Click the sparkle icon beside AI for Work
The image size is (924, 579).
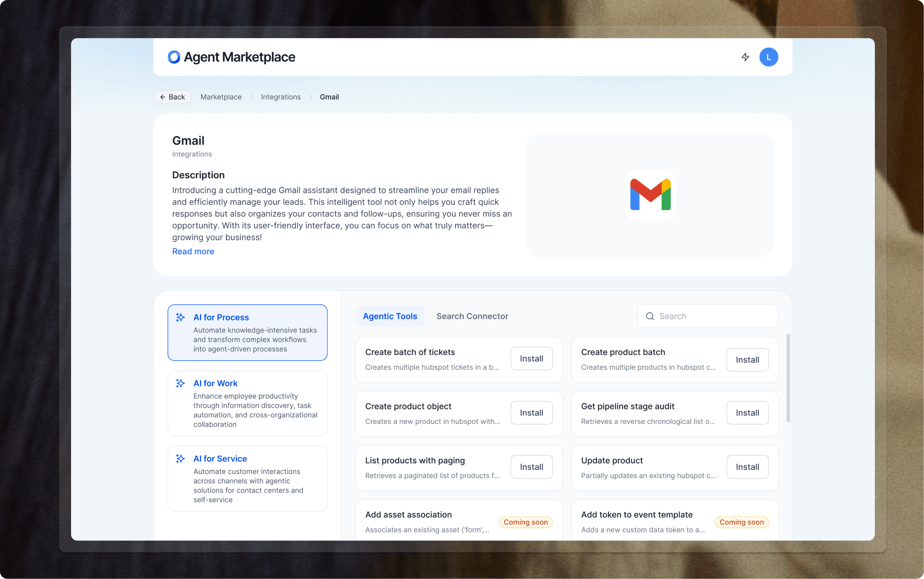(180, 383)
